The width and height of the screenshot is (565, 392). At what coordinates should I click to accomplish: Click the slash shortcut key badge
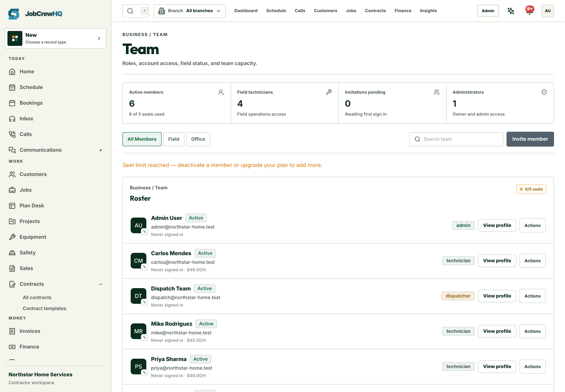point(144,11)
